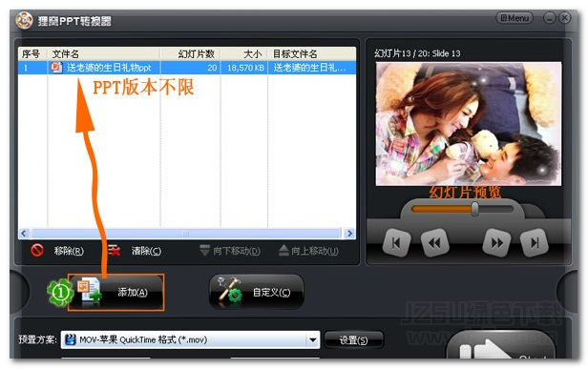Jump to the last slide button
Image resolution: width=588 pixels, height=369 pixels.
tap(535, 243)
